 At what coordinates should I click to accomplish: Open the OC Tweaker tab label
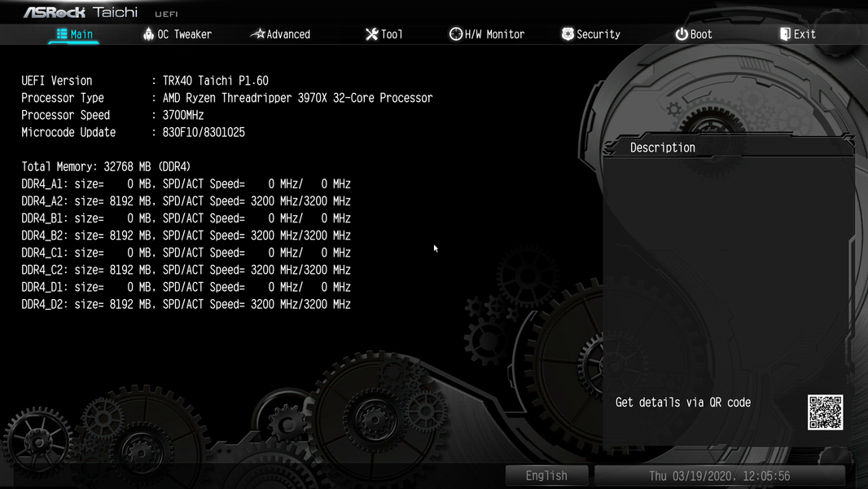184,34
